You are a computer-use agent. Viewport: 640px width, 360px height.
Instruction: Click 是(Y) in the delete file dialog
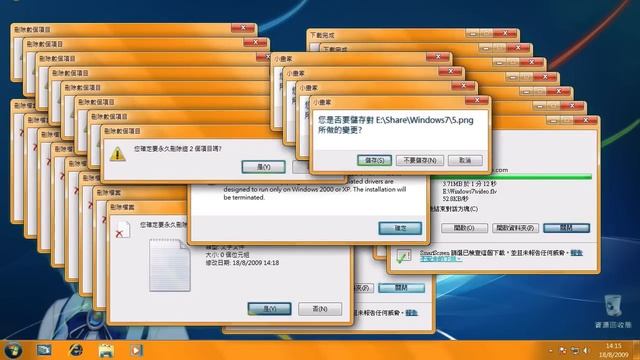[x=269, y=309]
